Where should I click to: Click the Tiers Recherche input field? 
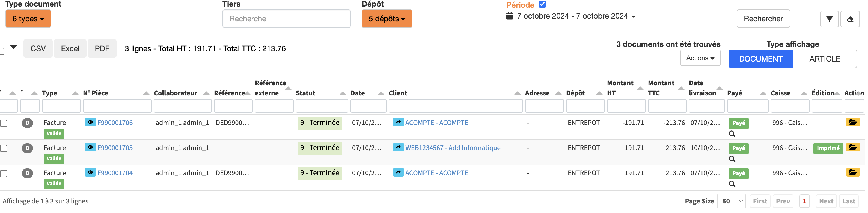(x=286, y=19)
